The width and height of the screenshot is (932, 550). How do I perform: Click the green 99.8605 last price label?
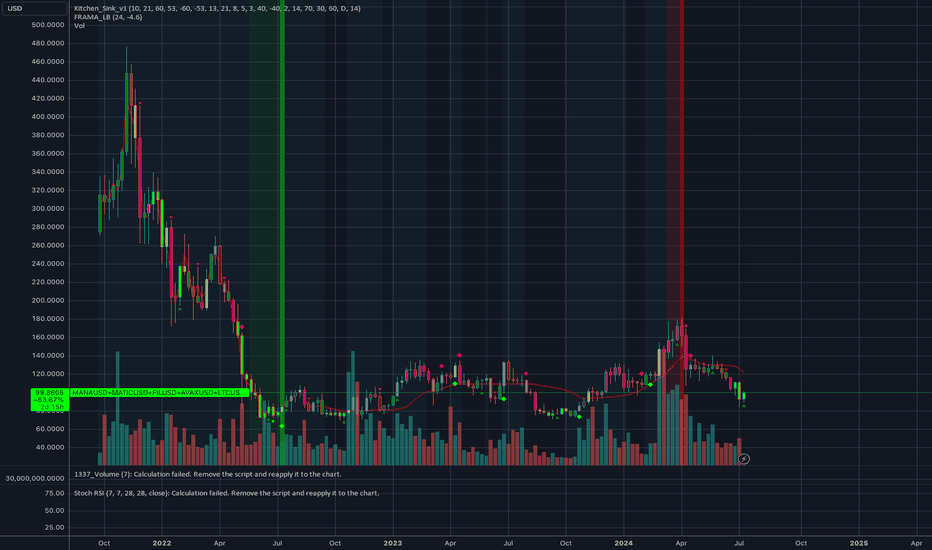pyautogui.click(x=50, y=392)
